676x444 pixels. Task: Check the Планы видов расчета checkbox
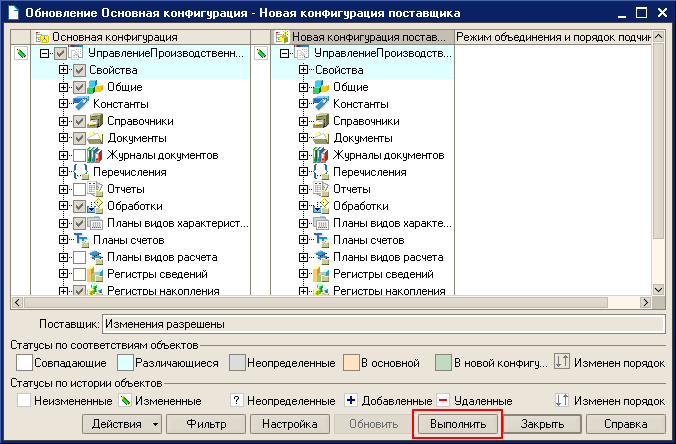click(x=79, y=257)
